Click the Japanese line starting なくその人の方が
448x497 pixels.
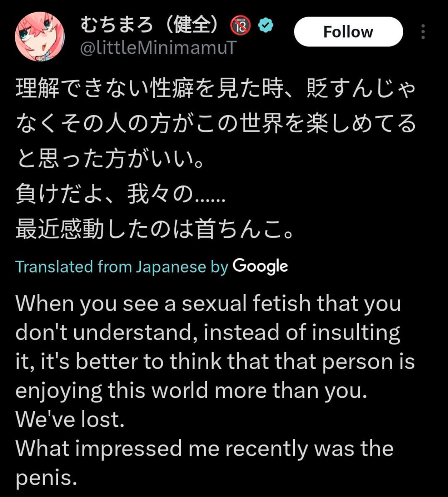(215, 124)
